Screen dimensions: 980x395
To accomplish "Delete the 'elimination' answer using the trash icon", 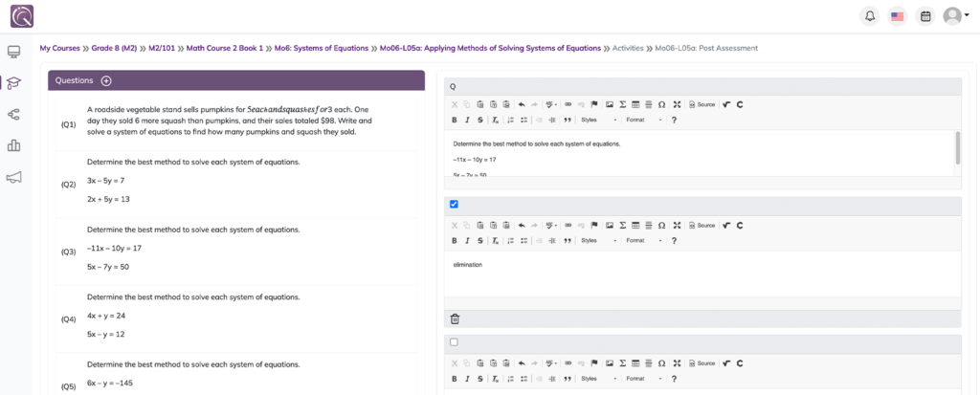I will [455, 319].
